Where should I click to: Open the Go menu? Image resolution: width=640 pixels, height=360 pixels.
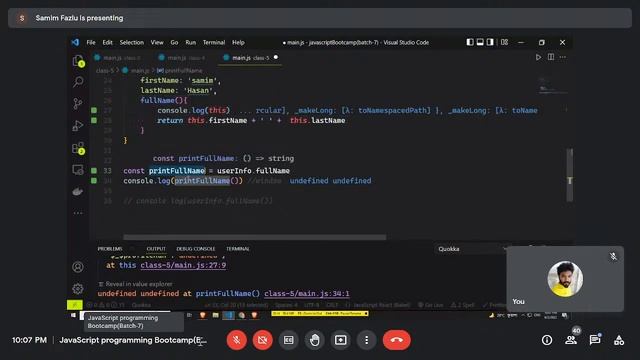[174, 42]
